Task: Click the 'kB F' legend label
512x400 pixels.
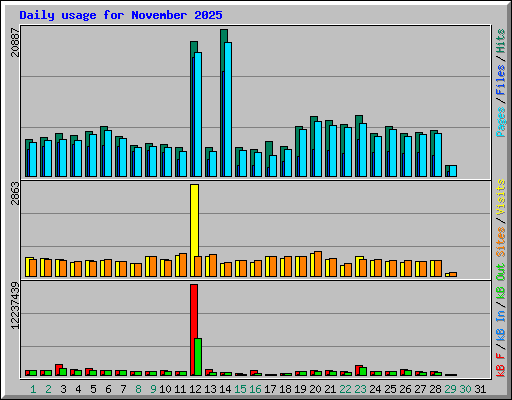Action: [x=501, y=364]
